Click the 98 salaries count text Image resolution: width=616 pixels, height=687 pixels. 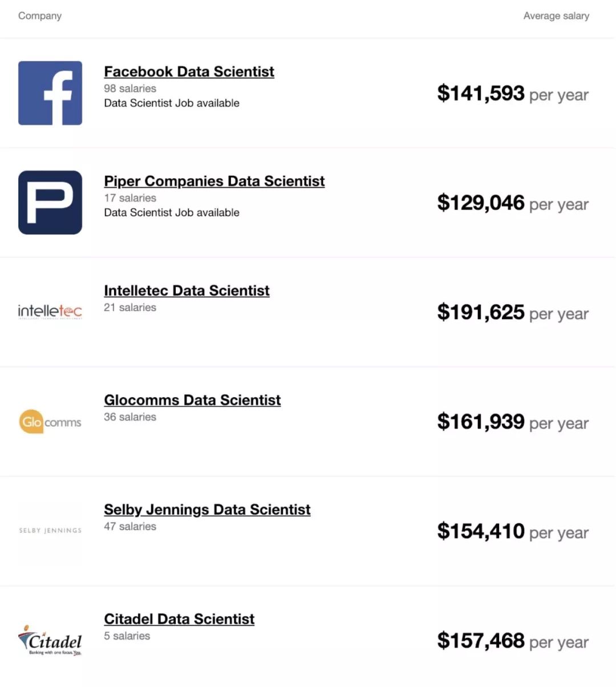pyautogui.click(x=130, y=88)
